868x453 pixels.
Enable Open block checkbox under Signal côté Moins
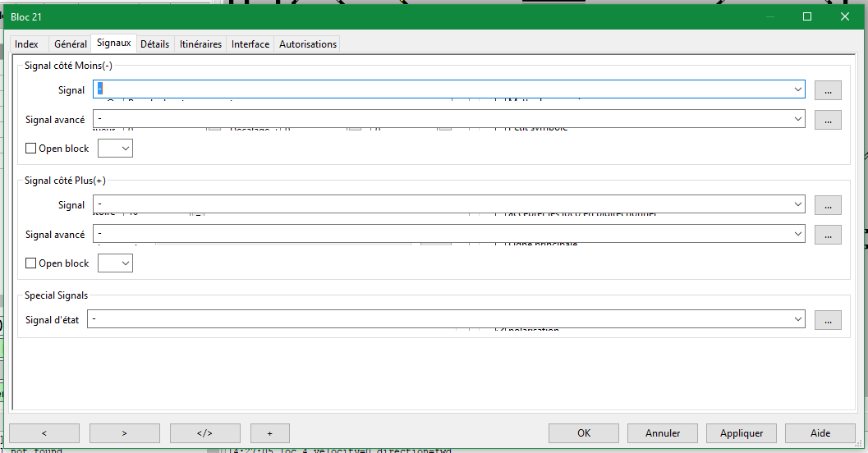click(31, 149)
